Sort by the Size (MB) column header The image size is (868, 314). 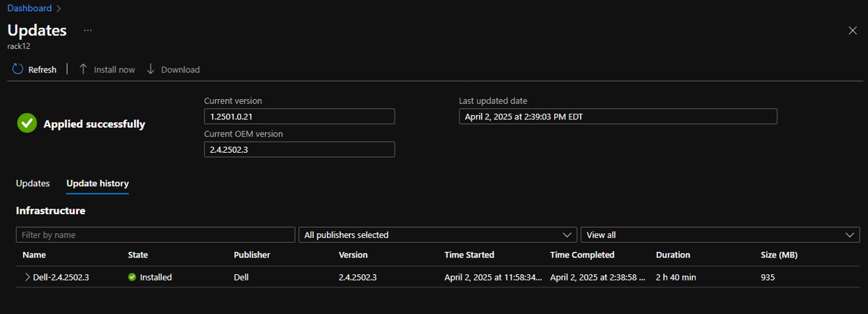coord(779,255)
